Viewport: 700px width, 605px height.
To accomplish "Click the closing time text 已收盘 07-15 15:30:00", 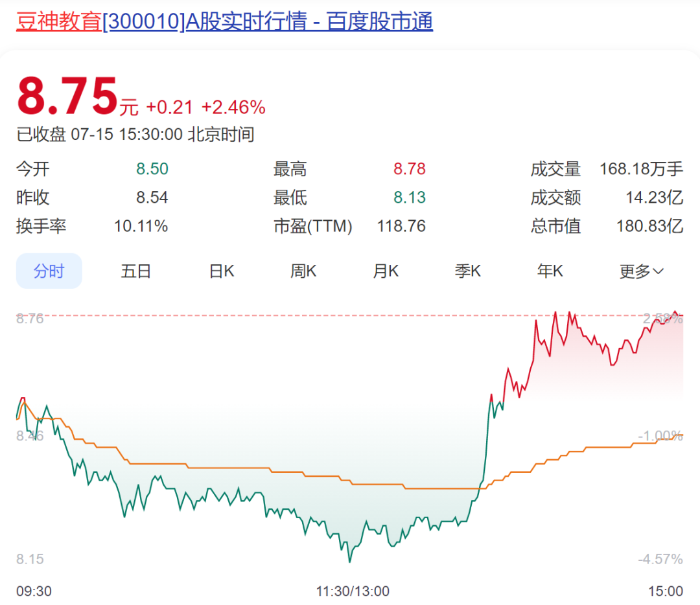I will (100, 134).
